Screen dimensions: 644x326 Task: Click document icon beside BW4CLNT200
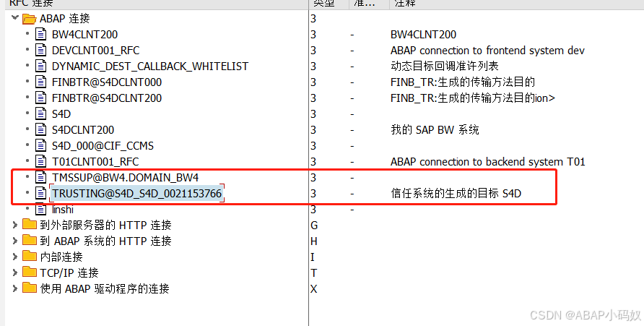click(40, 34)
